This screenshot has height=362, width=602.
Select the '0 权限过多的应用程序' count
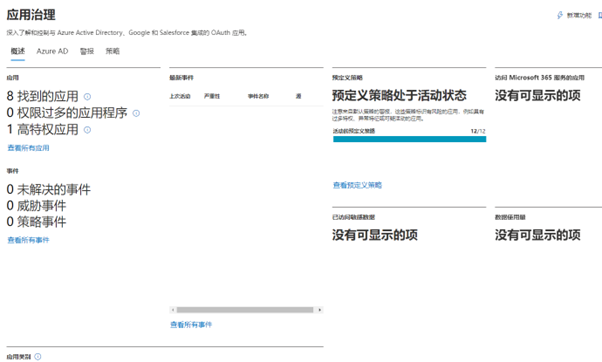coord(67,113)
